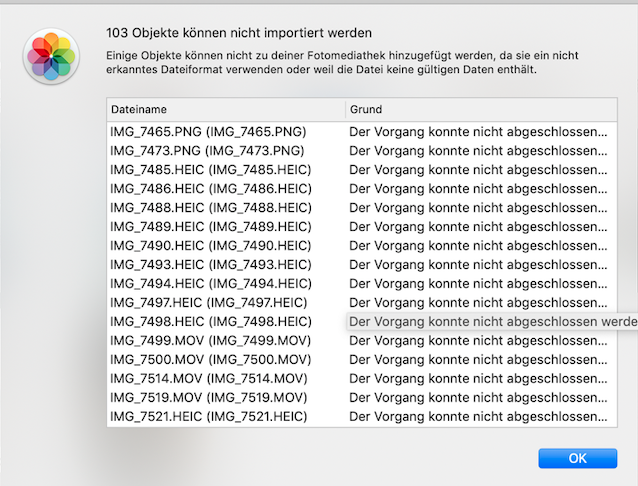Sort by the Grund column header
638x486 pixels.
(480, 108)
